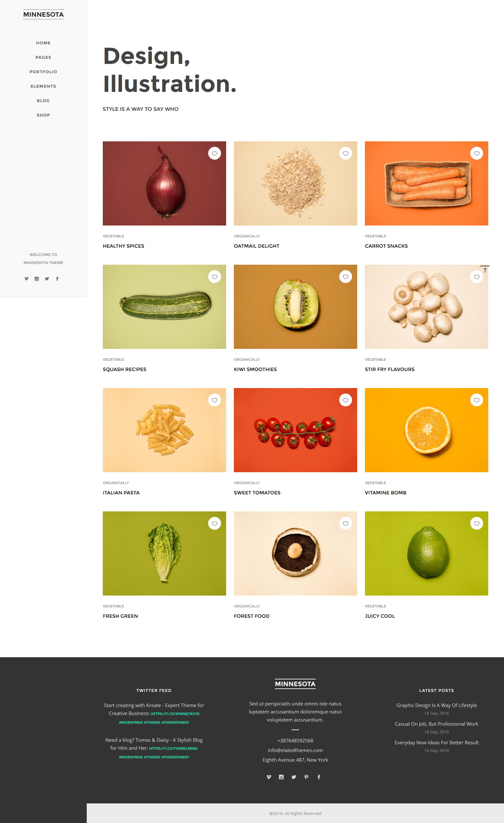Screen dimensions: 504x823
Task: Like the Healthy Spices onion item
Action: click(x=215, y=153)
